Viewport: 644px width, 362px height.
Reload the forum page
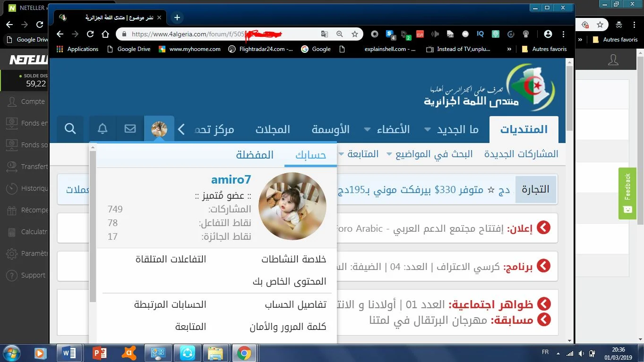pos(90,34)
